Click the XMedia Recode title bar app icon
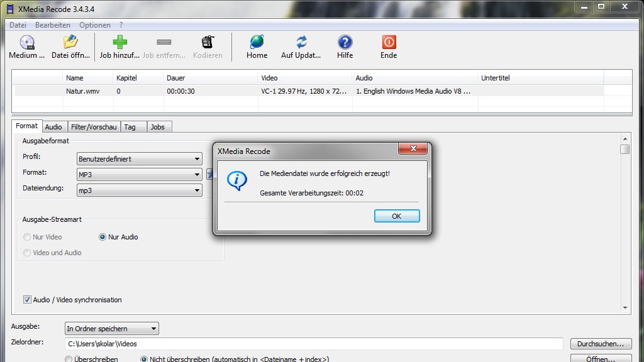Viewport: 644px width, 362px height. 10,9
